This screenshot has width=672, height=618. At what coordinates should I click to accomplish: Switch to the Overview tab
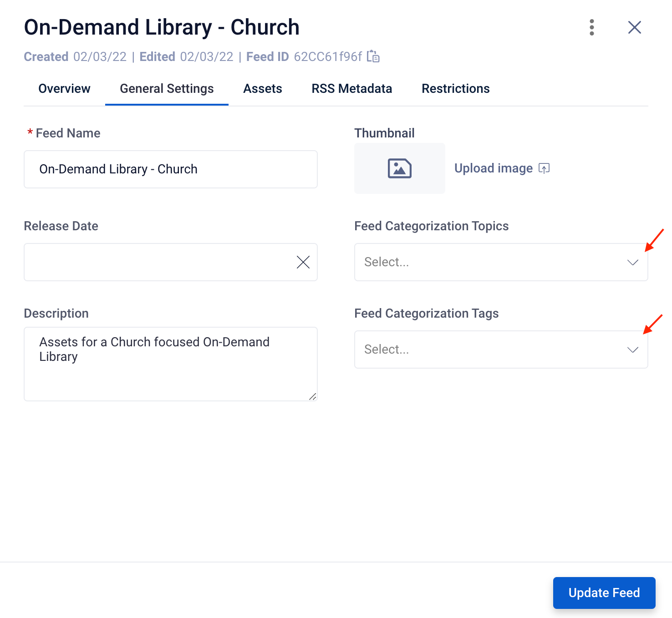pyautogui.click(x=64, y=89)
